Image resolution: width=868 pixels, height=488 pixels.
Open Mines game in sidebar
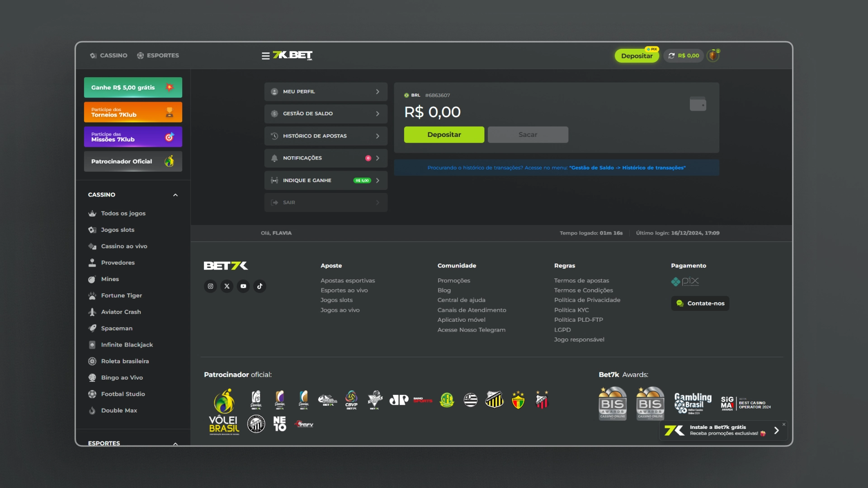pyautogui.click(x=104, y=279)
